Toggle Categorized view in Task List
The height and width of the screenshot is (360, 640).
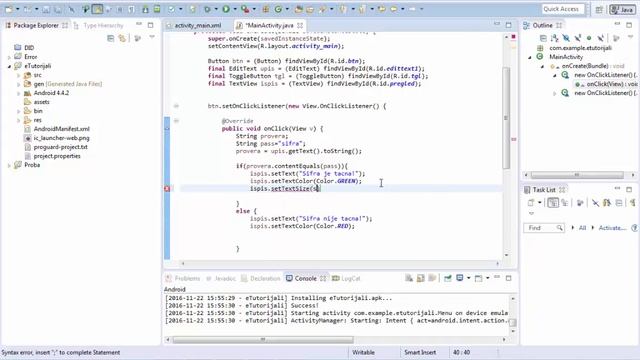tap(553, 202)
